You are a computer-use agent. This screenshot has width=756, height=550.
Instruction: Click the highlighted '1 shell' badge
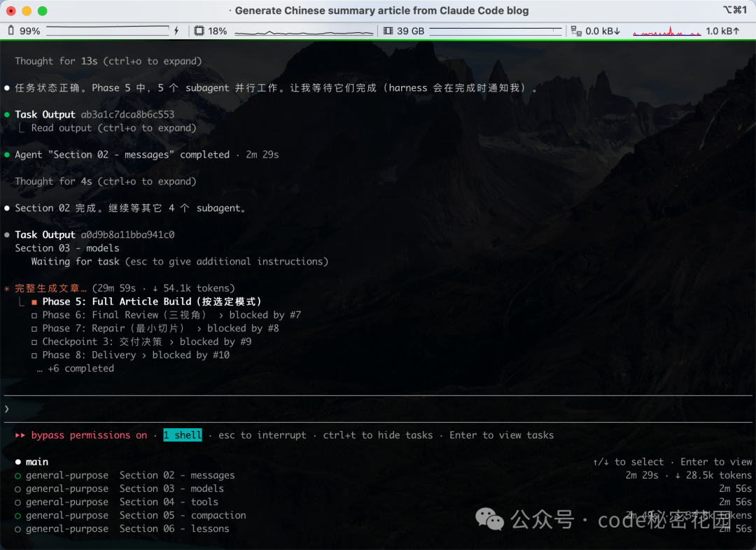coord(183,435)
